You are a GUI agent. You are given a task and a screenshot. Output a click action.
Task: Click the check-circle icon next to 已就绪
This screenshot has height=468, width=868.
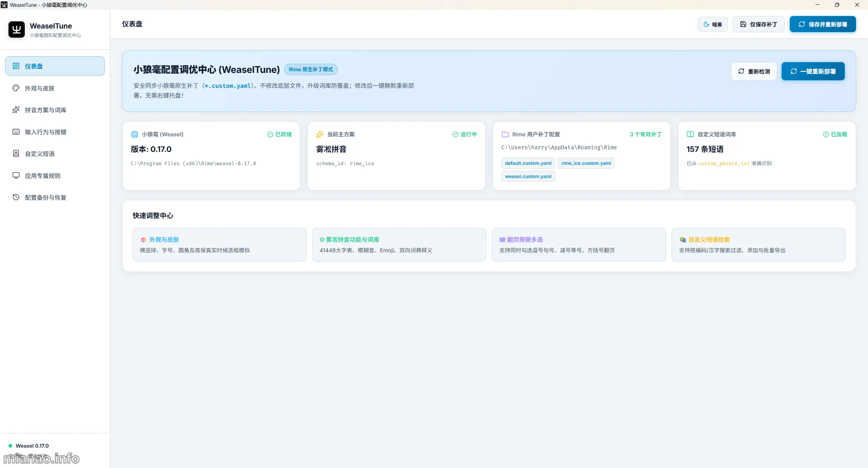click(x=270, y=134)
